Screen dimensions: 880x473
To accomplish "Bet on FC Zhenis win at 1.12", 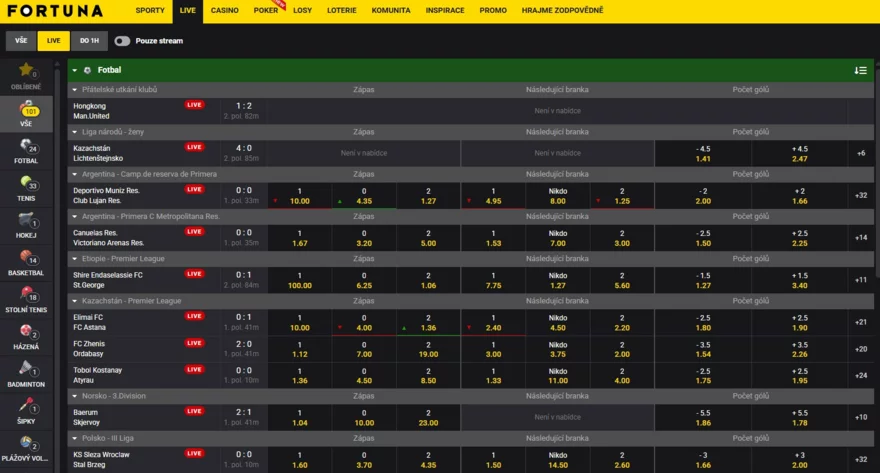I will (x=300, y=349).
